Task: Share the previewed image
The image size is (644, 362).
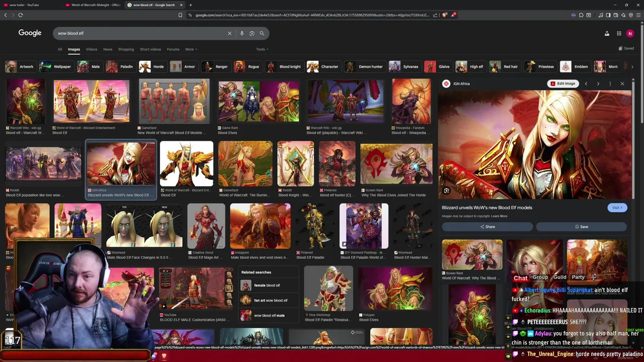Action: coord(487,227)
